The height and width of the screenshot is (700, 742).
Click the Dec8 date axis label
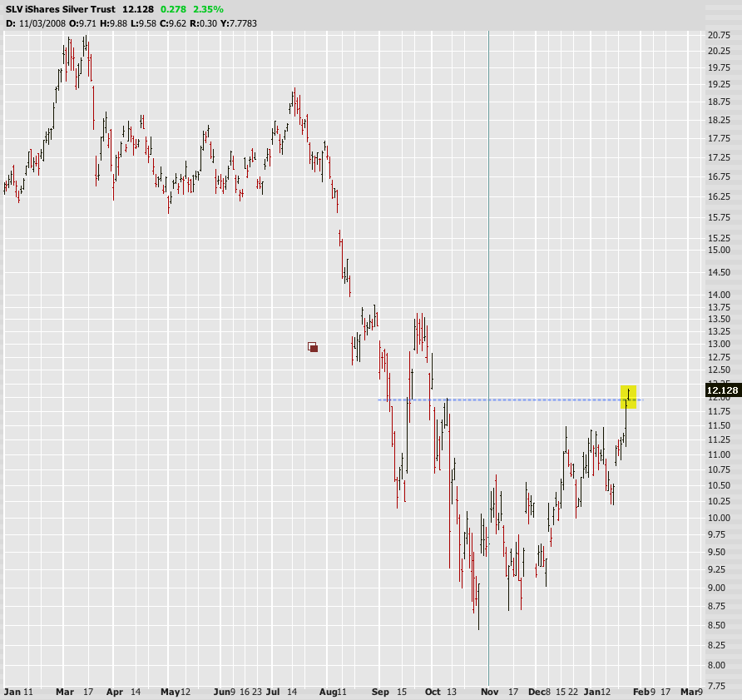pos(539,692)
